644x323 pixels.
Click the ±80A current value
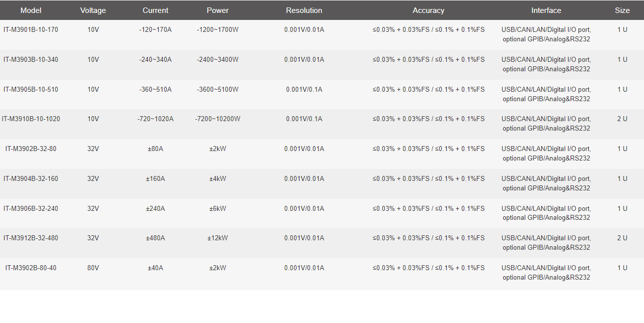coord(155,149)
